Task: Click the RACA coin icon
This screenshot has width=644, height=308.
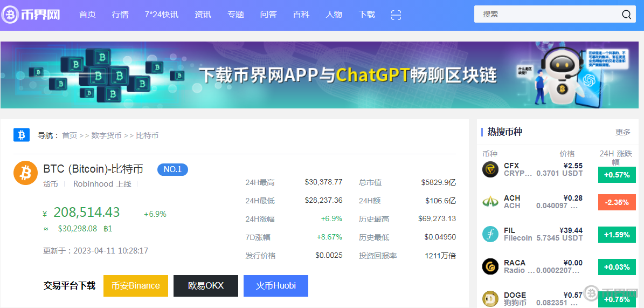Action: [490, 266]
